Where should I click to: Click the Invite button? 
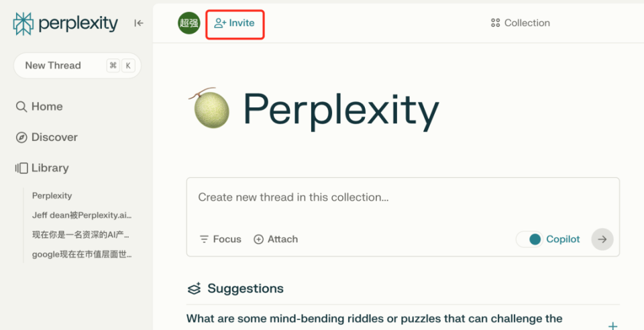(x=234, y=23)
